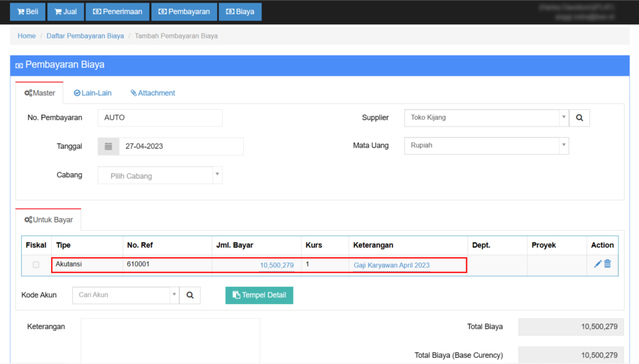Select the Untuk Bayar tab
Screen dimensions: 639x364
48,219
